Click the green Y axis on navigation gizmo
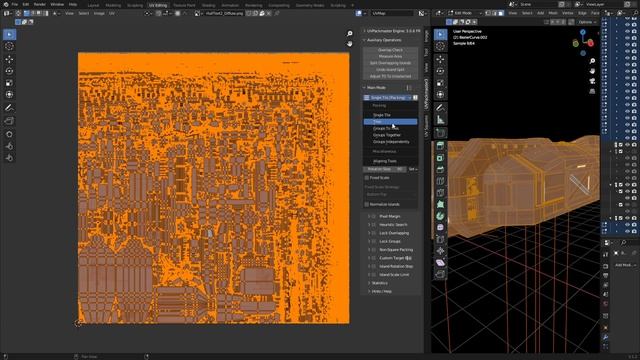The width and height of the screenshot is (640, 360). coord(576,43)
